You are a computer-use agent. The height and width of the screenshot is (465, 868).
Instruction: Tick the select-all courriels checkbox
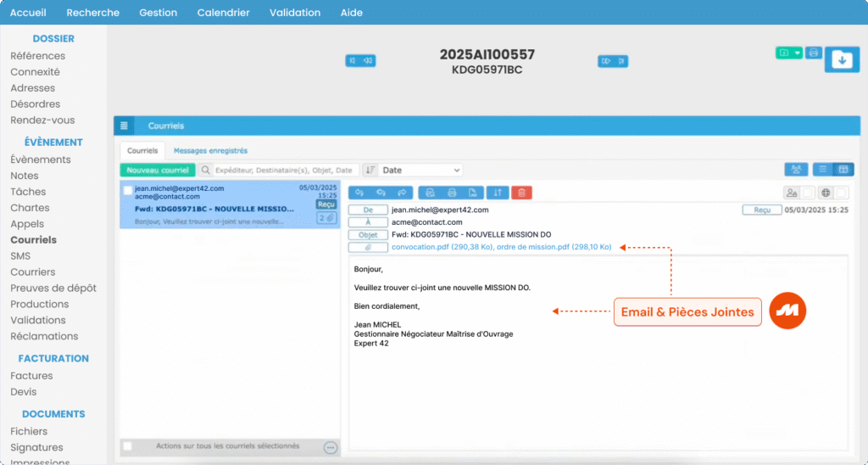pyautogui.click(x=127, y=446)
